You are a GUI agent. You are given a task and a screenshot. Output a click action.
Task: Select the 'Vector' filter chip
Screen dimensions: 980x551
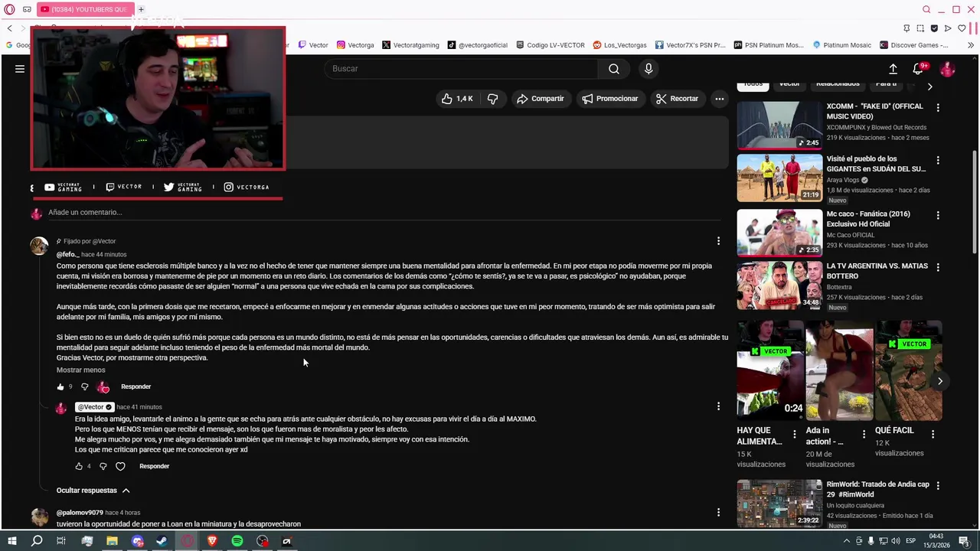coord(789,84)
